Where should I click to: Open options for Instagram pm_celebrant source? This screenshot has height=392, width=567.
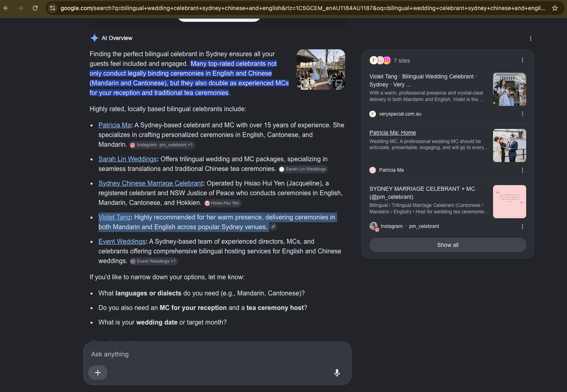pos(523,226)
